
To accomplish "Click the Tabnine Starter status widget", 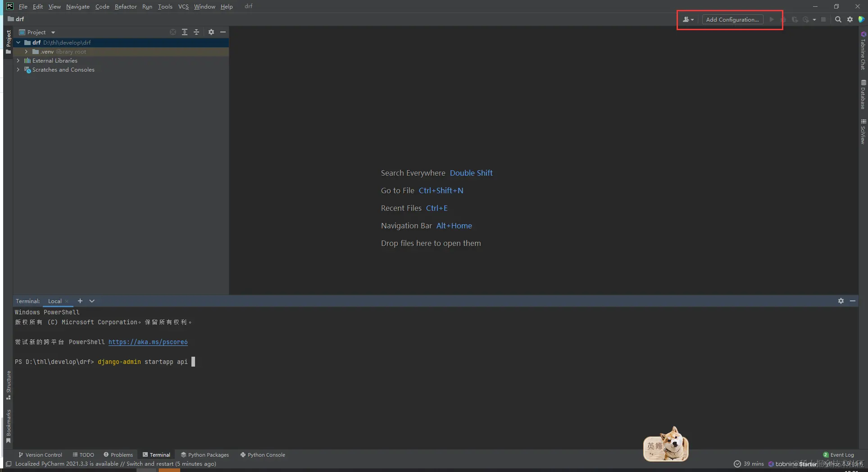I will pyautogui.click(x=792, y=464).
